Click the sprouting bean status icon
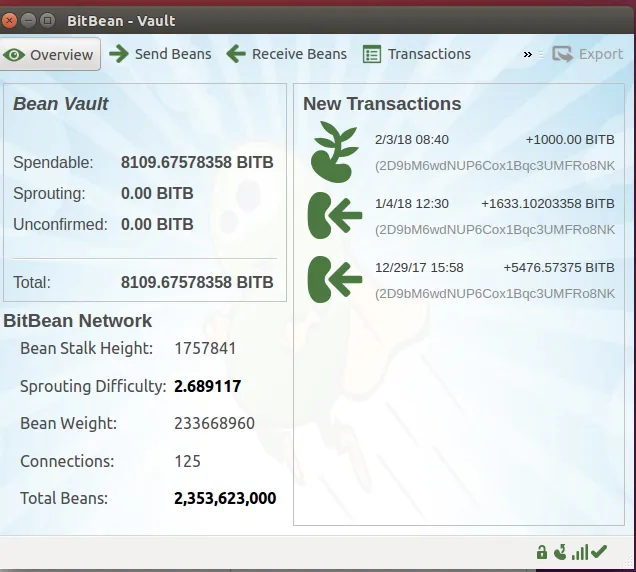This screenshot has height=572, width=636. (560, 552)
